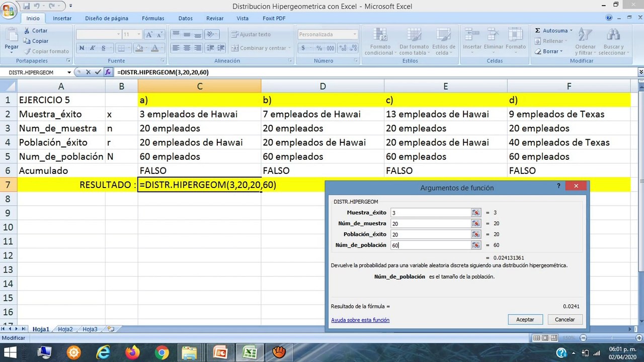Click the fx insert function icon
The width and height of the screenshot is (644, 362).
click(x=108, y=72)
